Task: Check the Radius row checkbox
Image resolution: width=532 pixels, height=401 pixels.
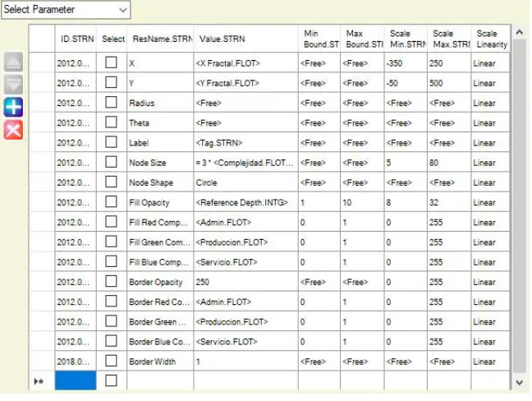Action: [111, 102]
